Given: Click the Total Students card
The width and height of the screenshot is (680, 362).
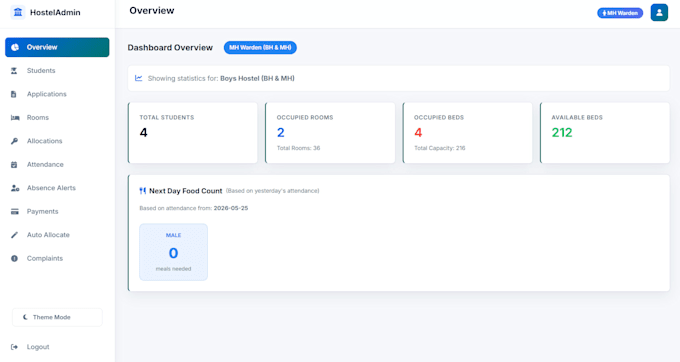Looking at the screenshot, I should [x=193, y=133].
